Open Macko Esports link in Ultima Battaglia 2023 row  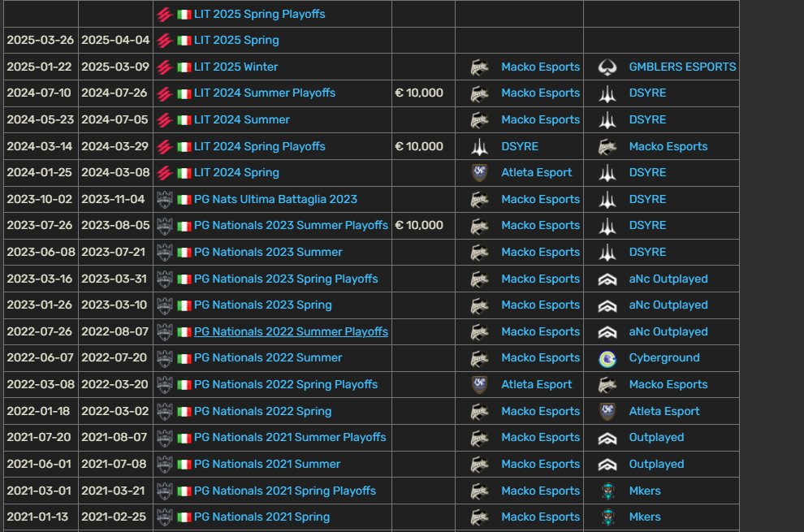(x=540, y=199)
